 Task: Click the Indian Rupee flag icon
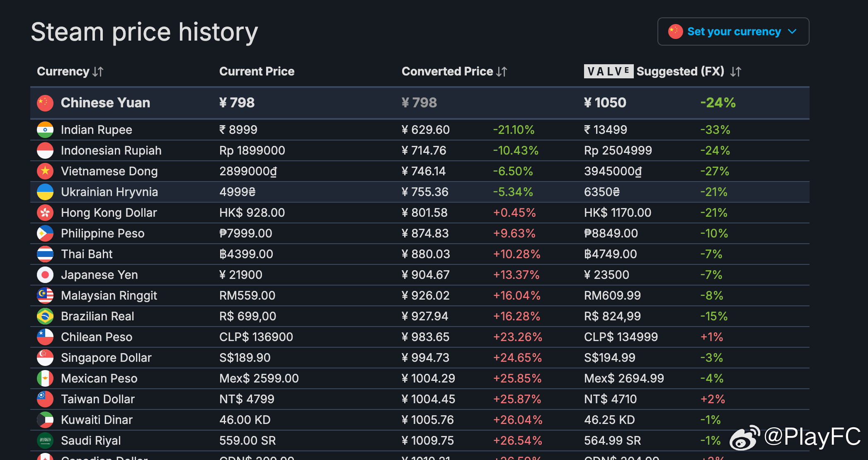tap(45, 130)
